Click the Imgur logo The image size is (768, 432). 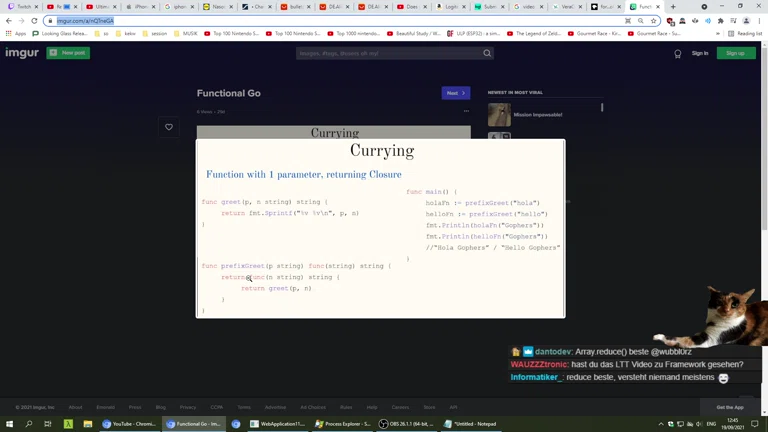tap(22, 53)
